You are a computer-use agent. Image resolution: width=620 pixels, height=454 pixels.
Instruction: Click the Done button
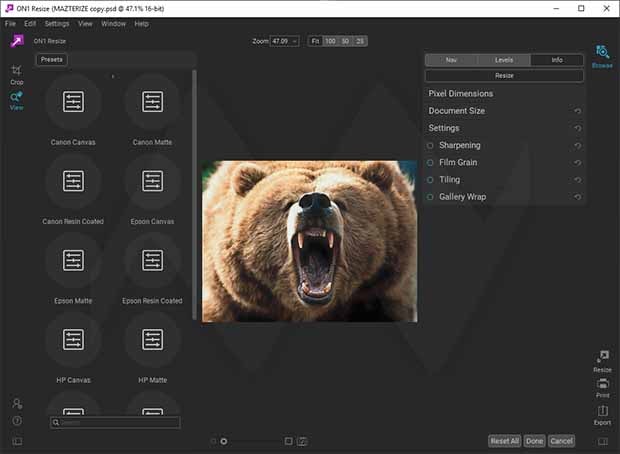click(535, 441)
